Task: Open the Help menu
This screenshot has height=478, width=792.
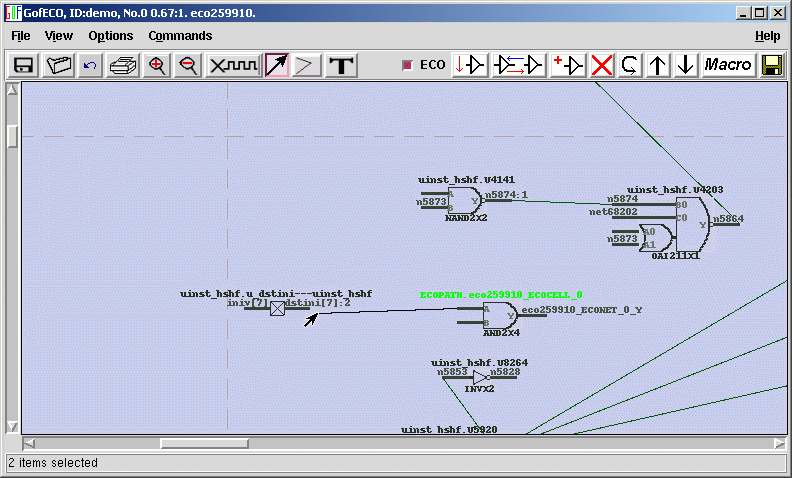Action: tap(767, 35)
